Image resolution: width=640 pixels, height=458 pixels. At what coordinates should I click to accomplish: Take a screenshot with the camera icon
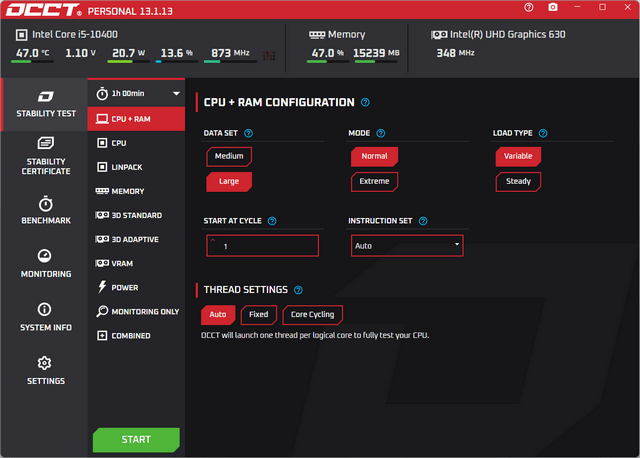coord(553,7)
